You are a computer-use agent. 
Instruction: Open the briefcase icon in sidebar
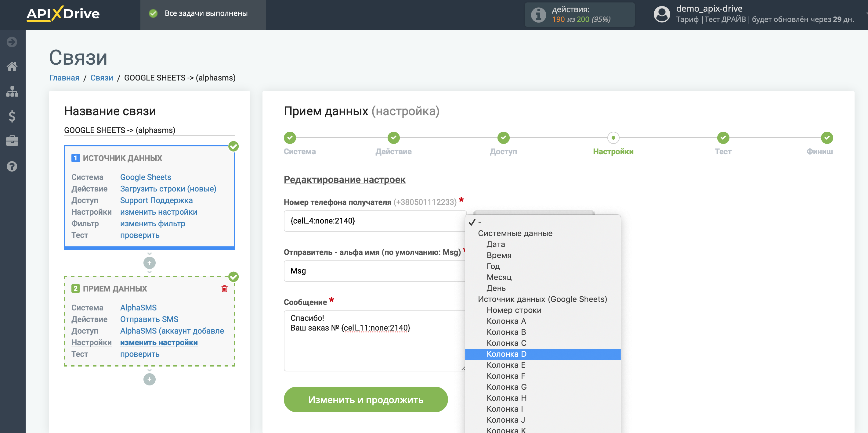tap(12, 141)
